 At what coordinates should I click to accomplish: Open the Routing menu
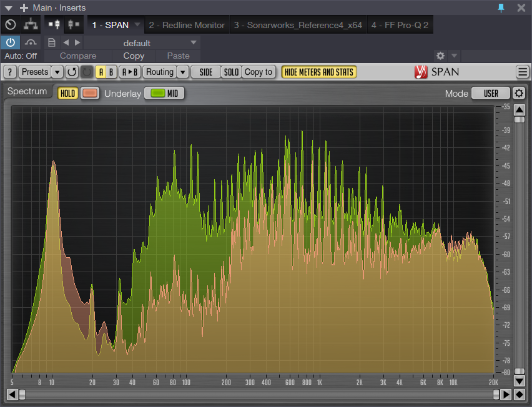pyautogui.click(x=159, y=72)
